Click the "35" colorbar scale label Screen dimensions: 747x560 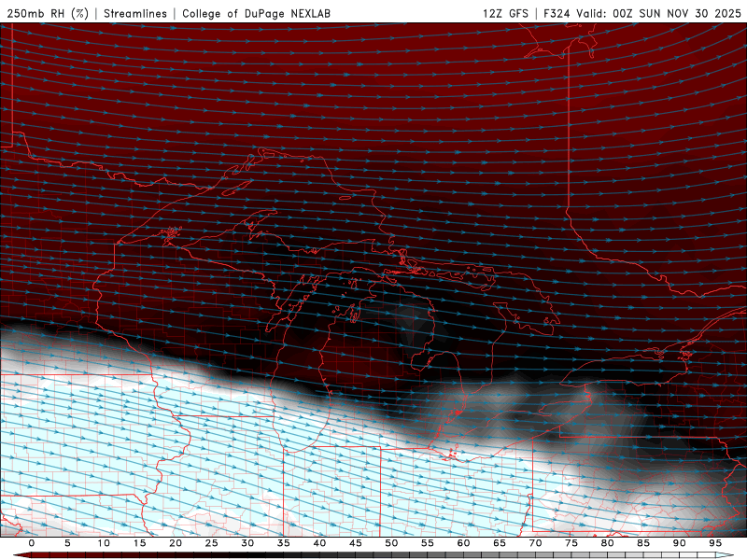tap(284, 543)
